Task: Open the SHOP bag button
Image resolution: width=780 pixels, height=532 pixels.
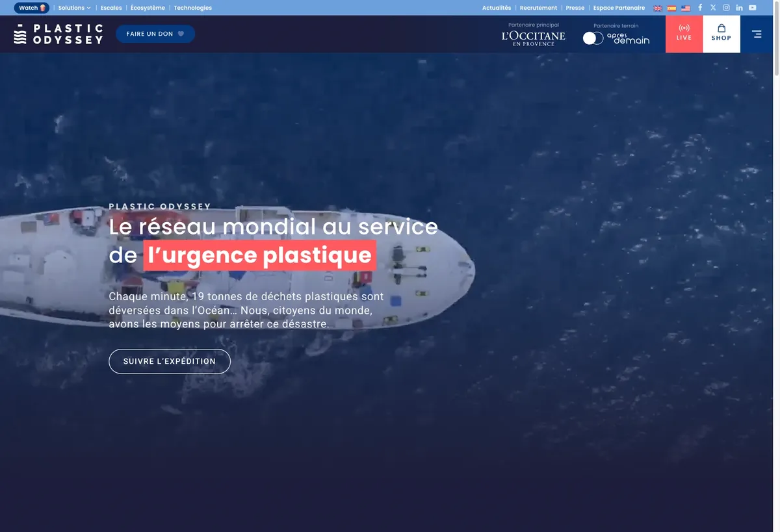Action: pos(721,34)
